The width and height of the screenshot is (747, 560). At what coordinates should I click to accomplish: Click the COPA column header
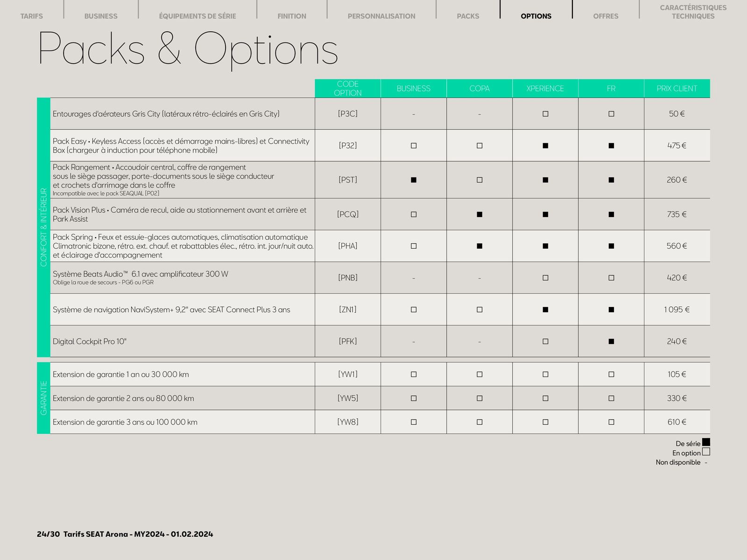click(x=479, y=88)
